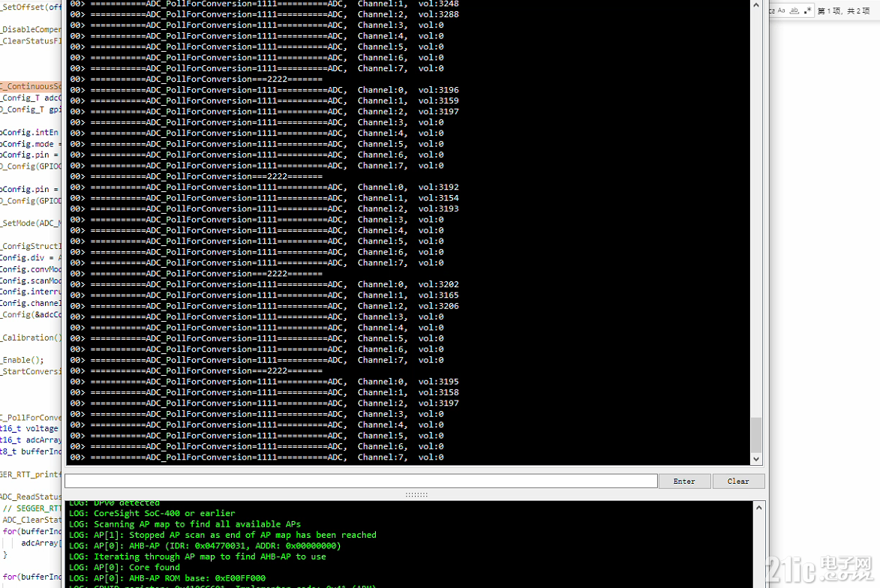Click the dotted splitter handle above the log
This screenshot has height=588, width=880.
coord(416,495)
